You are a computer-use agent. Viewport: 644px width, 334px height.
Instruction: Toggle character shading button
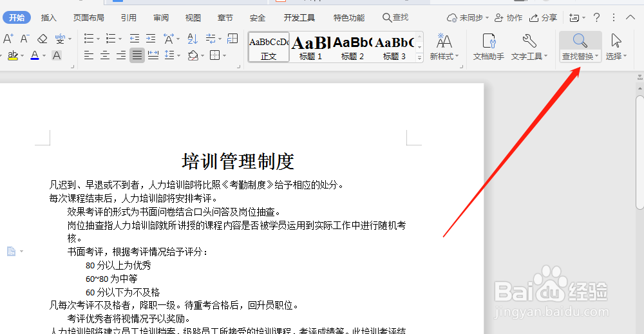[57, 55]
